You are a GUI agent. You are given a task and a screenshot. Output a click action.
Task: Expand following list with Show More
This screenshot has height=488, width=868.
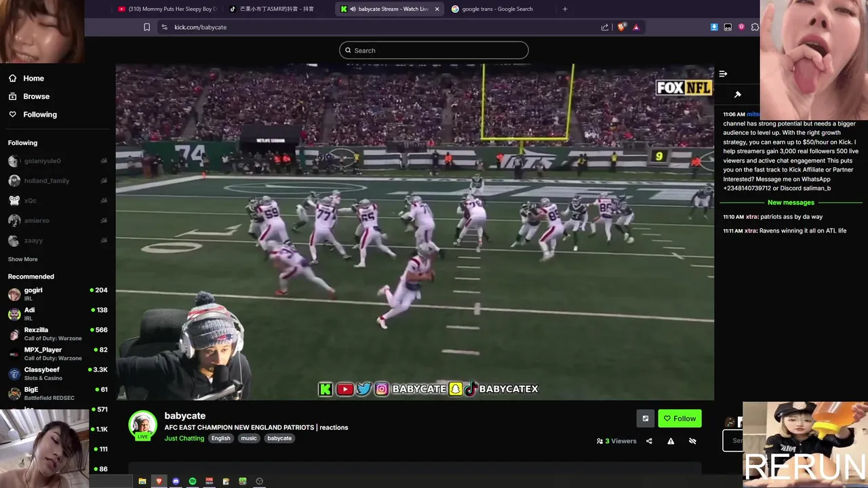point(22,260)
